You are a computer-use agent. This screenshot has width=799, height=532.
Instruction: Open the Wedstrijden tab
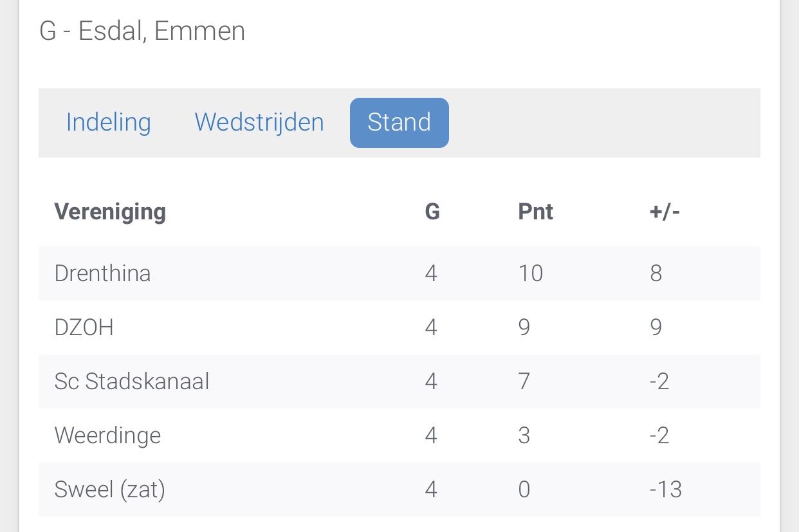pyautogui.click(x=259, y=122)
